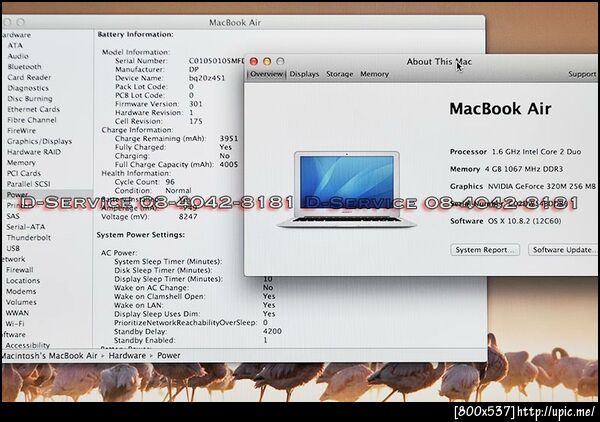Click the MacBook Air laptop image
This screenshot has width=600, height=422.
point(346,189)
